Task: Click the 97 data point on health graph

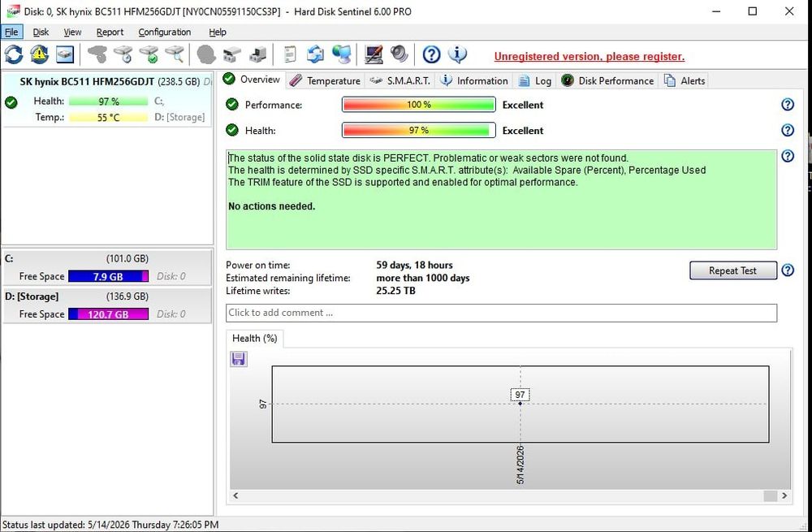Action: pos(520,403)
